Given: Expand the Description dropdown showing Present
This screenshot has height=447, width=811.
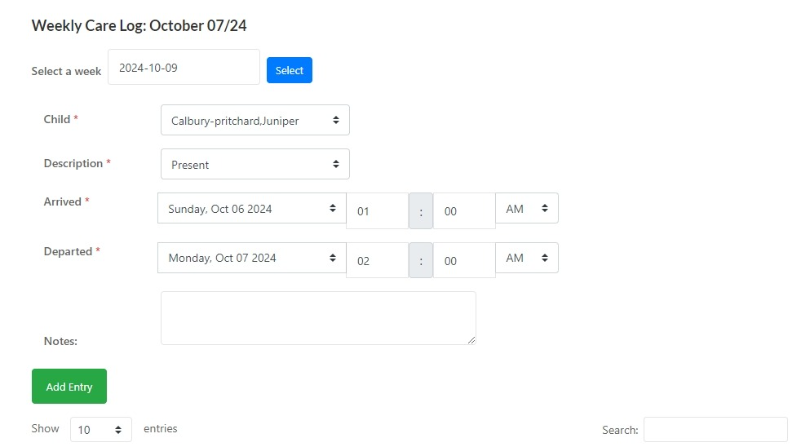Looking at the screenshot, I should (255, 164).
